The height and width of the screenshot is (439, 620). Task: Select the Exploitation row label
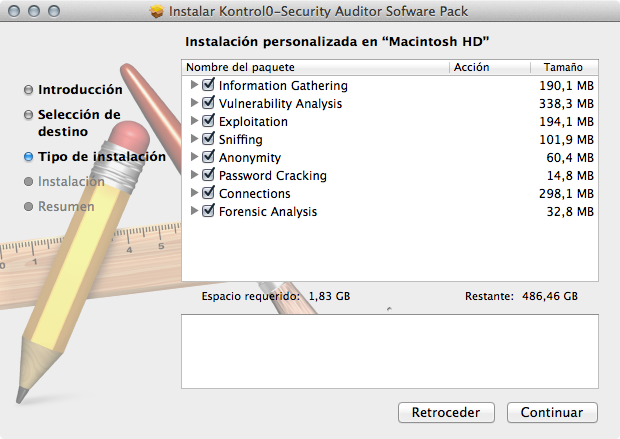click(253, 121)
